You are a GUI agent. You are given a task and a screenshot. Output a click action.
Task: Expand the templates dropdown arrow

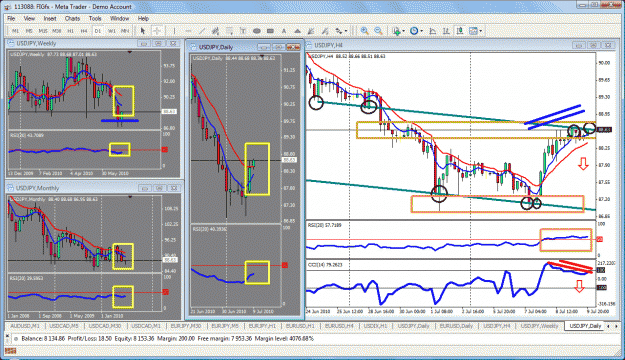(x=480, y=31)
